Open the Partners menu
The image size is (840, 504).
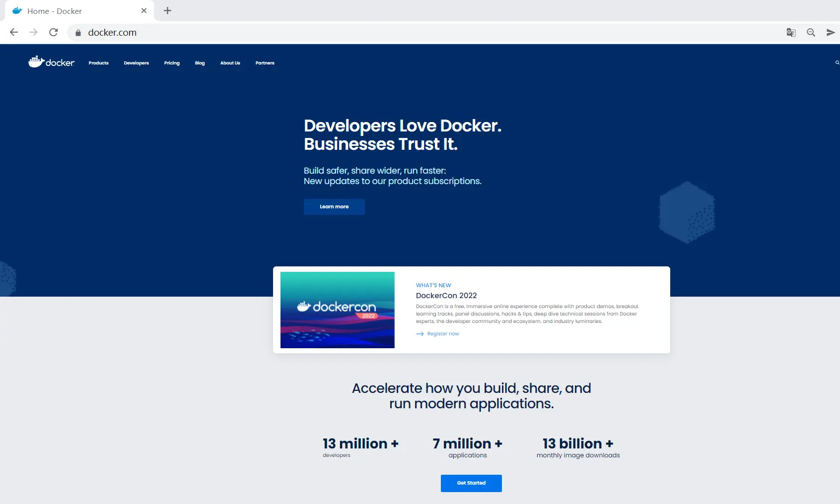pos(265,63)
